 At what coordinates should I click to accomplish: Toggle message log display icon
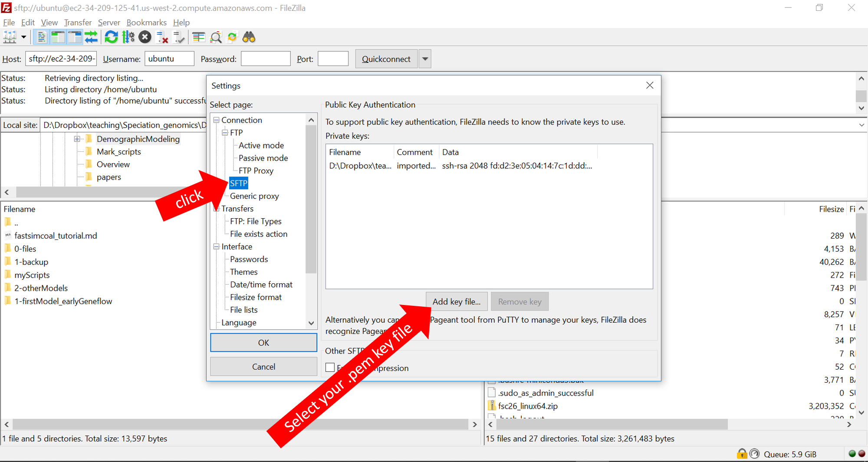coord(41,37)
